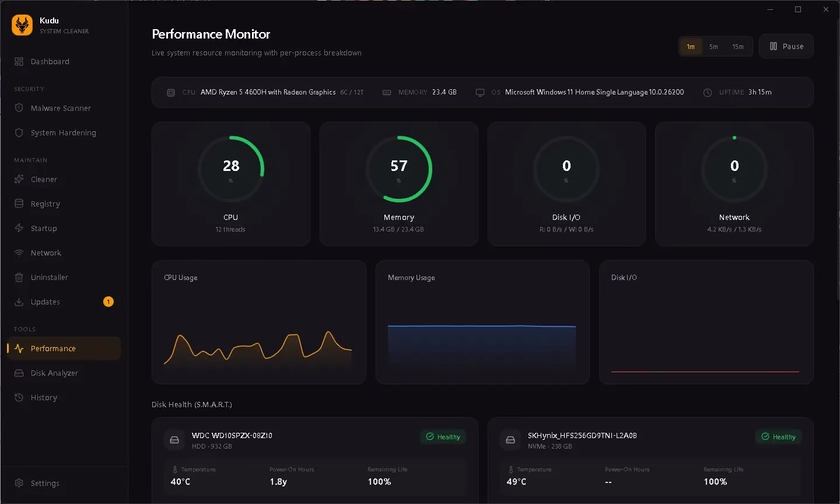Click the Kudu fox logo icon
Viewport: 840px width, 504px height.
22,25
